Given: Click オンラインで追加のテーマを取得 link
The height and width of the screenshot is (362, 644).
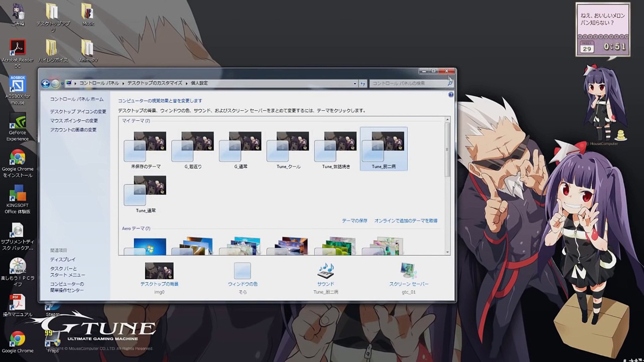Looking at the screenshot, I should tap(406, 221).
